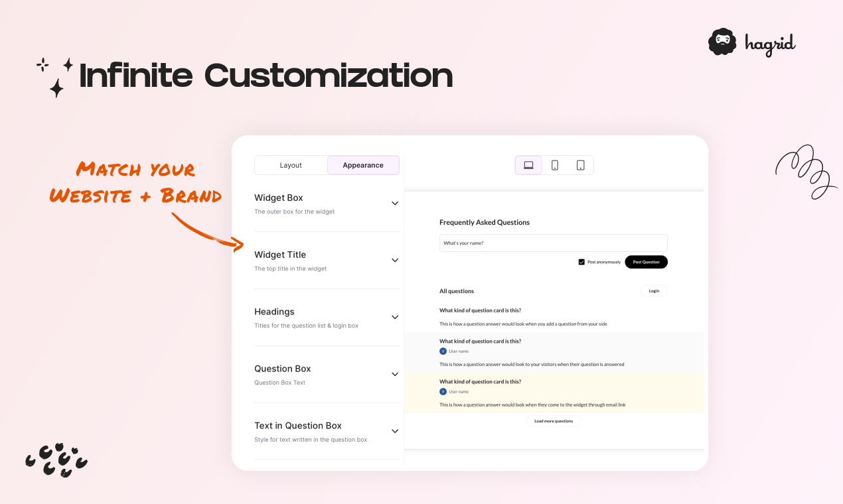The height and width of the screenshot is (504, 843).
Task: Click Load more questions button
Action: [554, 421]
